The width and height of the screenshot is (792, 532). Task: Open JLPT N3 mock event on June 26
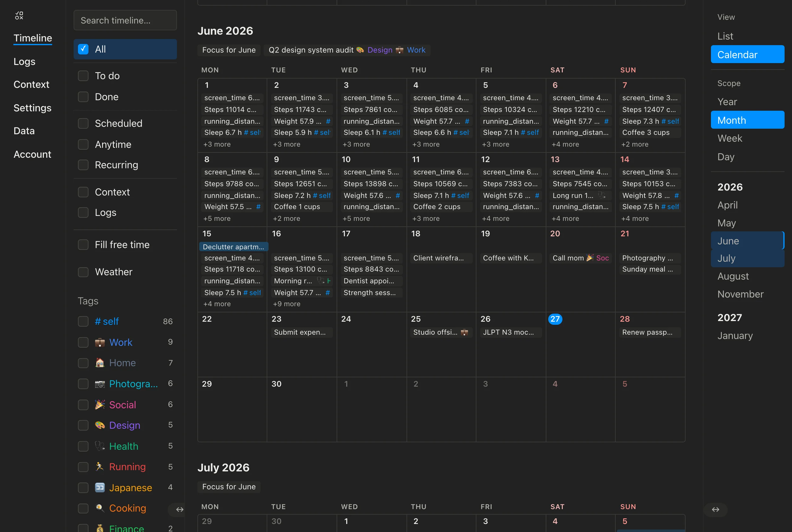click(511, 332)
